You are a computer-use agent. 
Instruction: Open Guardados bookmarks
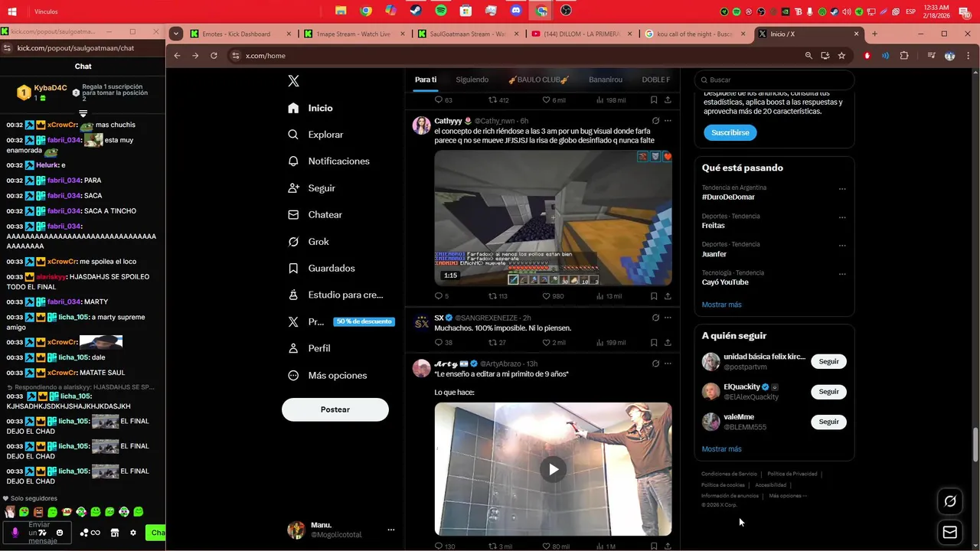(x=322, y=269)
